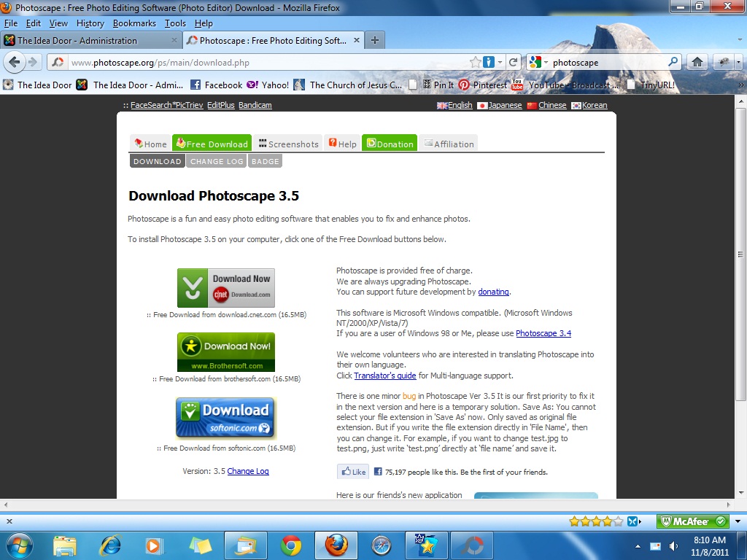This screenshot has width=747, height=560.
Task: Open the search engine dropdown next to Google icon
Action: click(546, 63)
